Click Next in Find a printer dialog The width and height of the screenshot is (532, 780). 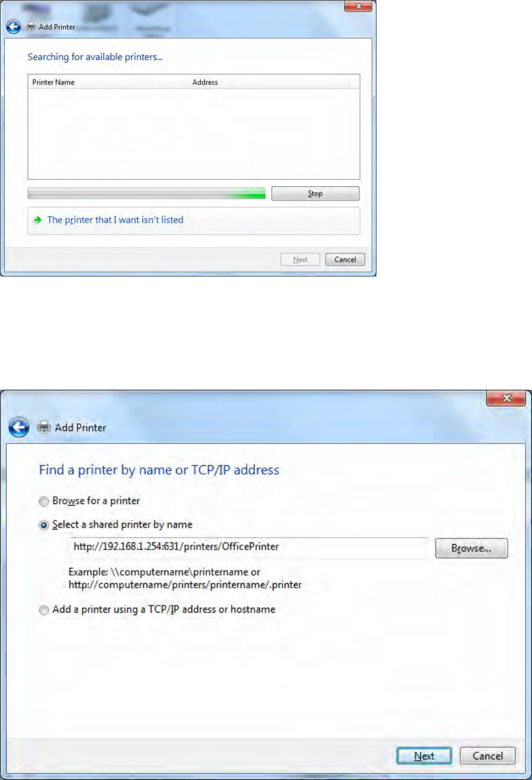tap(424, 756)
